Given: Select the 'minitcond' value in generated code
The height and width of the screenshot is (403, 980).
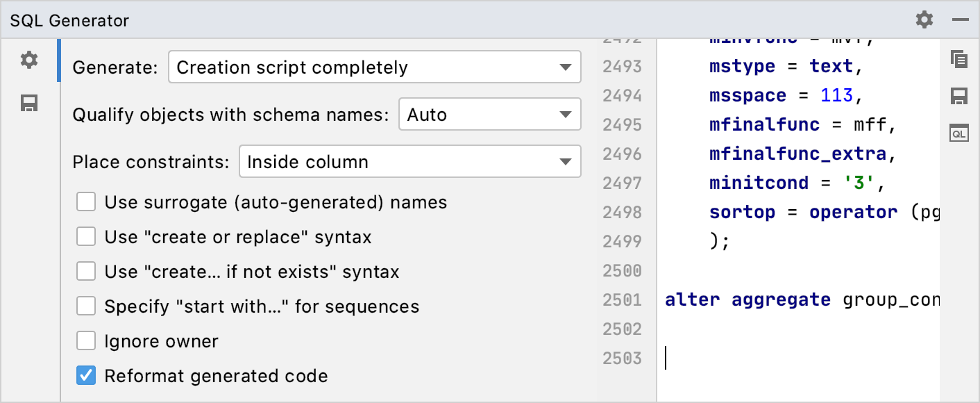Looking at the screenshot, I should 861,183.
